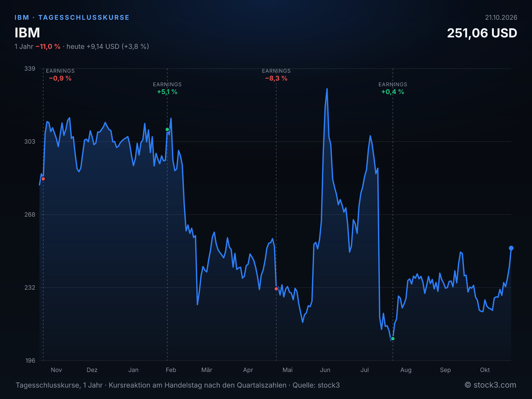
Task: Click the Okt month label
Action: click(485, 370)
